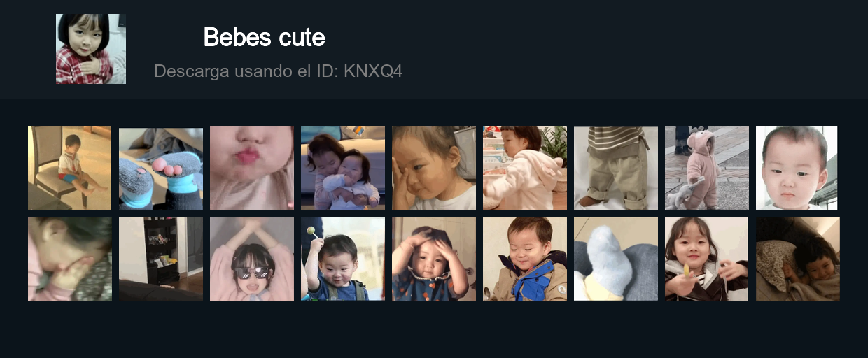
Task: Select baby in bear costume outdoors sticker
Action: tap(707, 168)
